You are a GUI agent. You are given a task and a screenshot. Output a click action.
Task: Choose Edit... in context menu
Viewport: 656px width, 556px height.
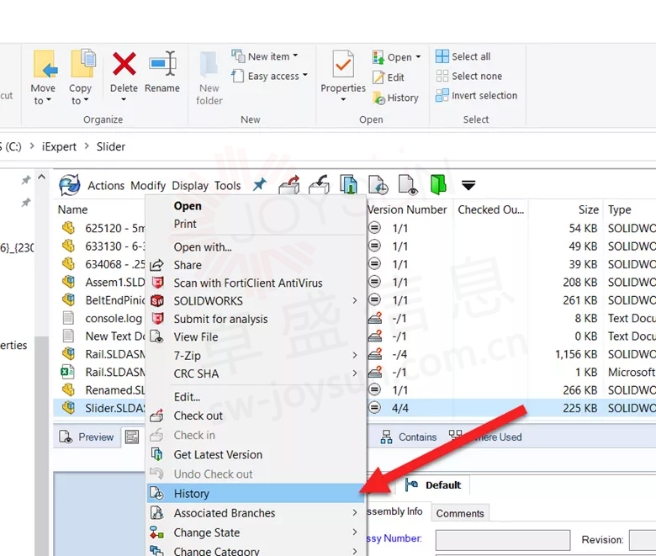256,397
